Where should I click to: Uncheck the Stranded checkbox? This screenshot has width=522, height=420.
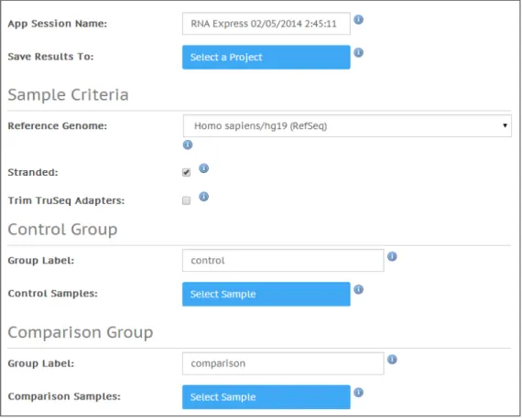click(x=187, y=172)
